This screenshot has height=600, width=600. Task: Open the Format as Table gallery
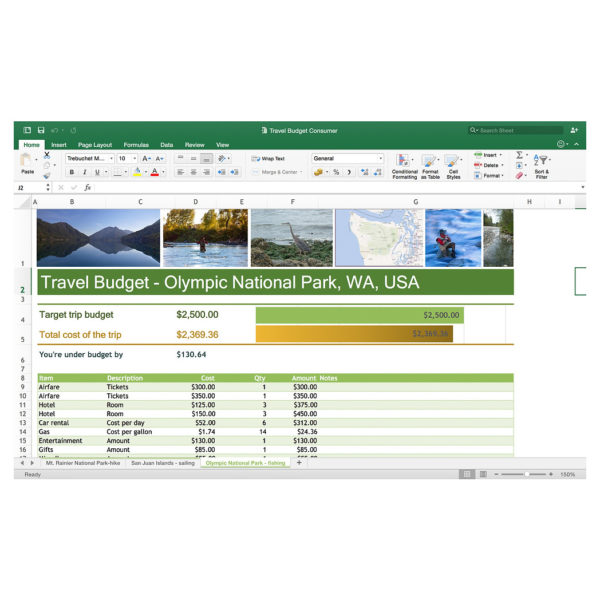430,166
